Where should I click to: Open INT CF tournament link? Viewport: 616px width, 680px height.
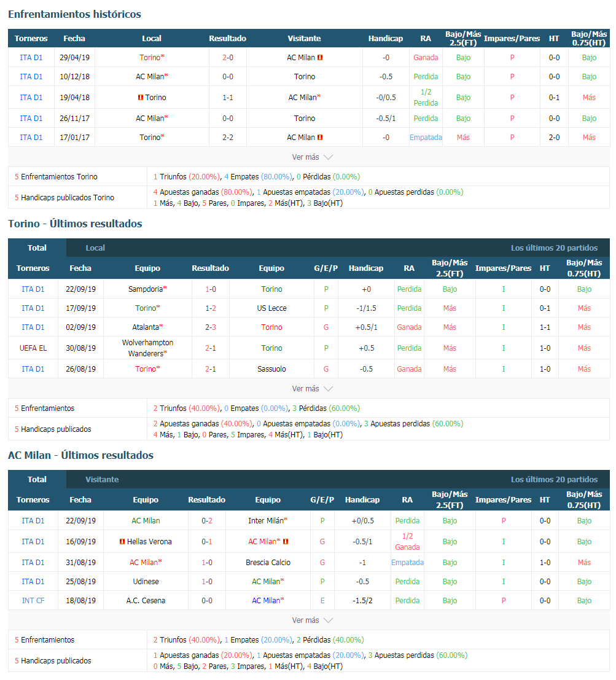tap(33, 600)
